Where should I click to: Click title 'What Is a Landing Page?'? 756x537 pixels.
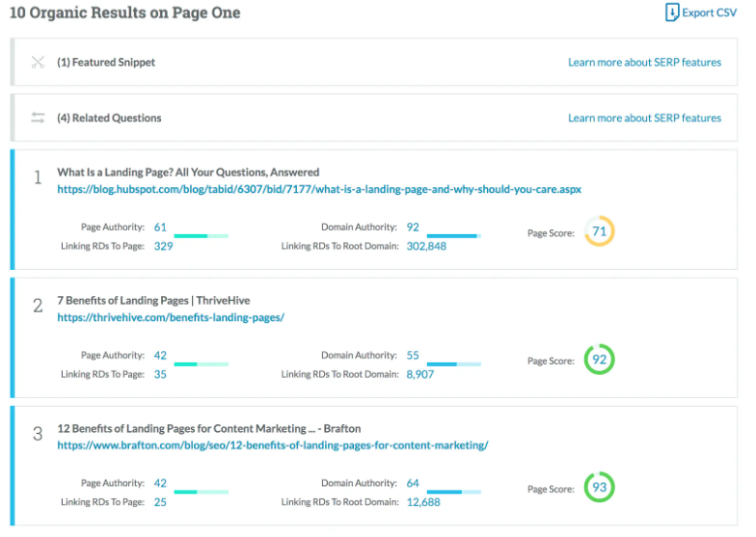(x=188, y=173)
